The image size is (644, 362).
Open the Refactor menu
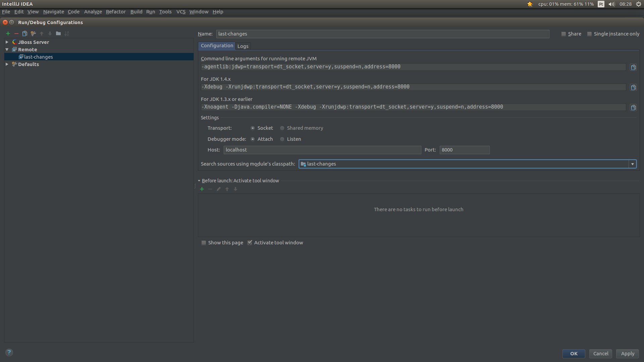116,12
